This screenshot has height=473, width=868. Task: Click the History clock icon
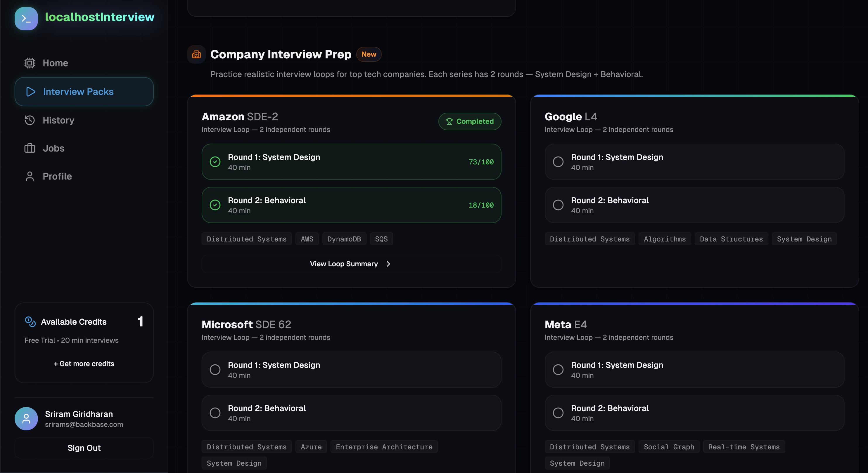pos(30,120)
